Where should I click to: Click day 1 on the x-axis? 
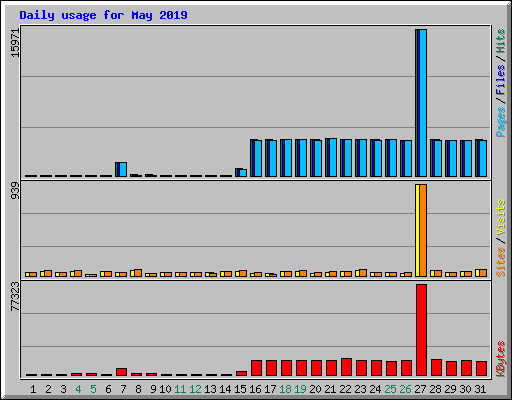33,389
